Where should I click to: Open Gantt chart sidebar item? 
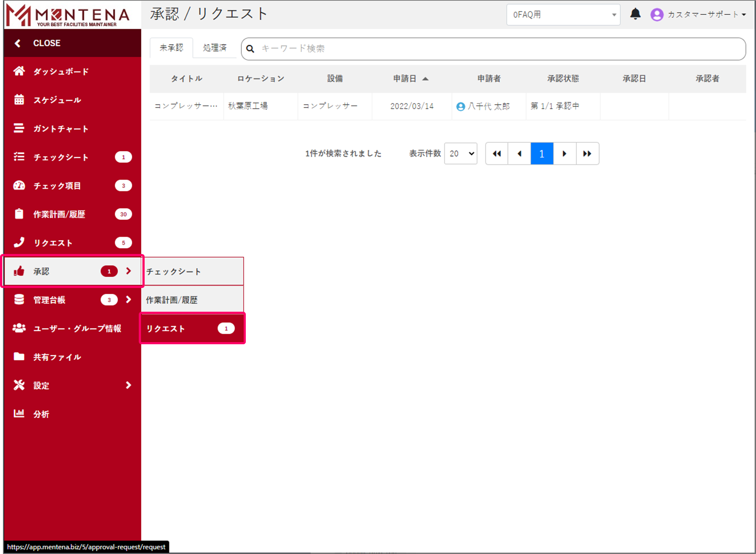pyautogui.click(x=60, y=129)
